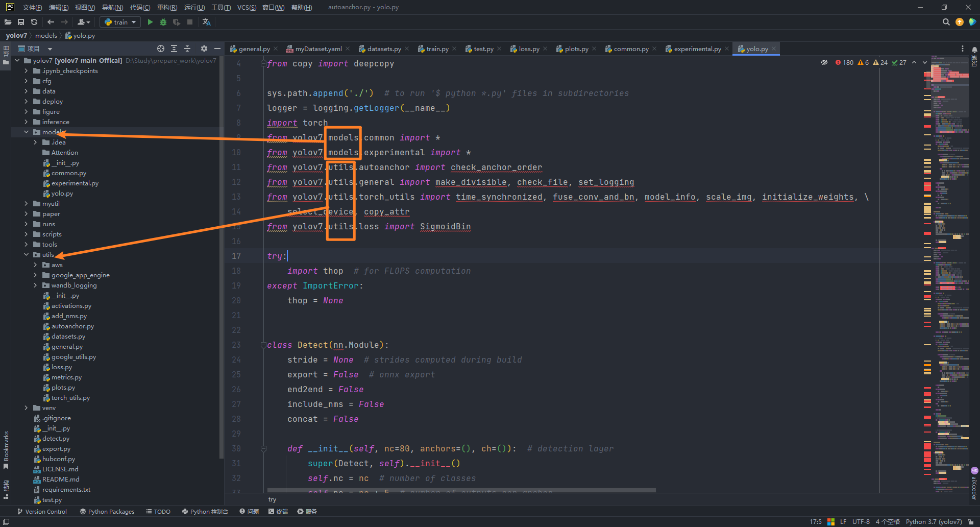The width and height of the screenshot is (980, 527).
Task: Expand the venv folder
Action: [26, 408]
